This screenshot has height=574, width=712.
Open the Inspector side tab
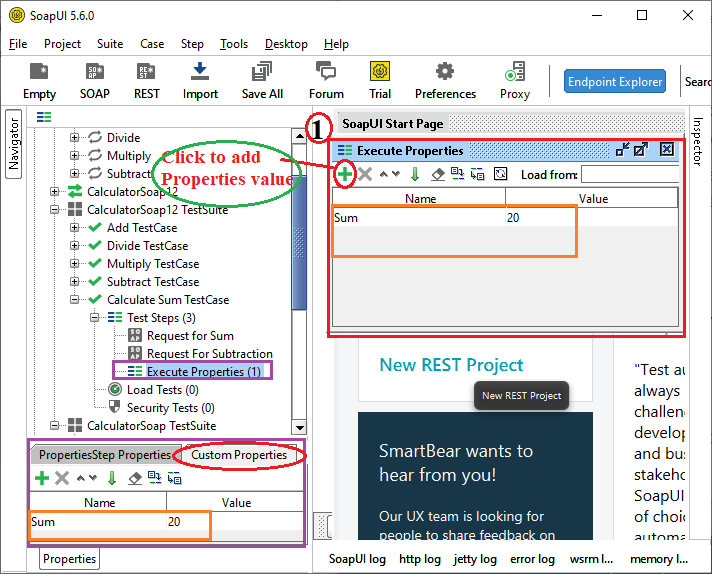697,142
